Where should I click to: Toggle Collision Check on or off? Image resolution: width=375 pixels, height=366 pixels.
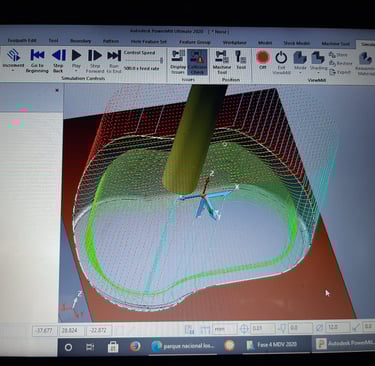coord(197,62)
